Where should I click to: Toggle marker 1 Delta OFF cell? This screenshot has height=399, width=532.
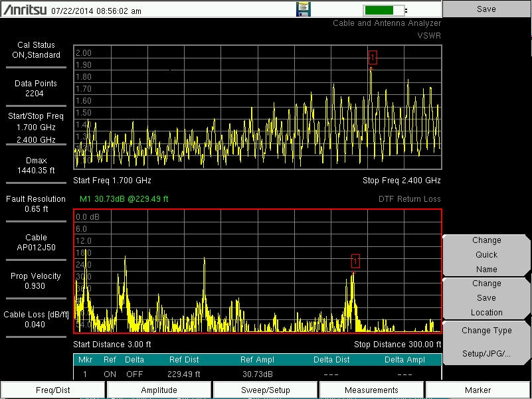(134, 374)
